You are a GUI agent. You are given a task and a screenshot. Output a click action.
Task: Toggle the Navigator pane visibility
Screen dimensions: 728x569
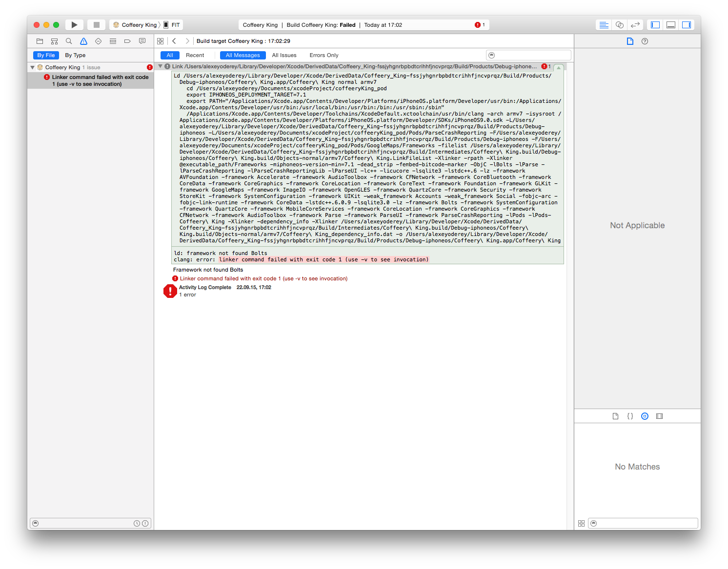pyautogui.click(x=655, y=25)
